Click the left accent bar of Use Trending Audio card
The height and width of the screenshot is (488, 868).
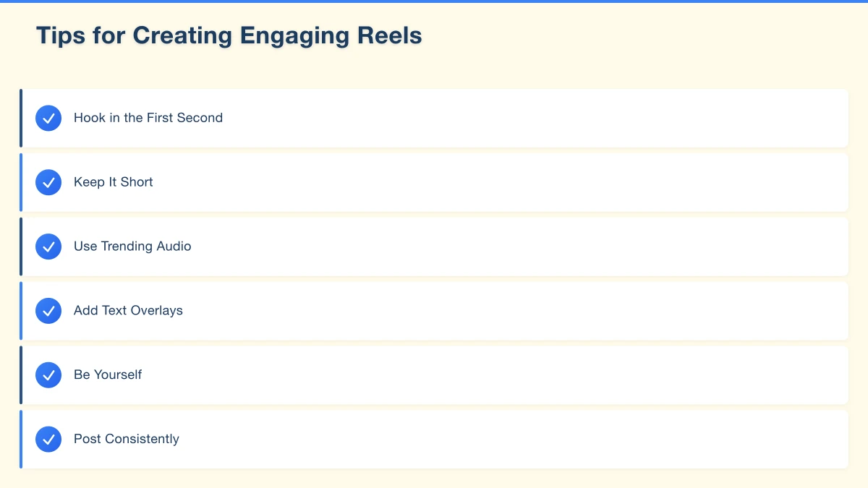[x=21, y=247]
